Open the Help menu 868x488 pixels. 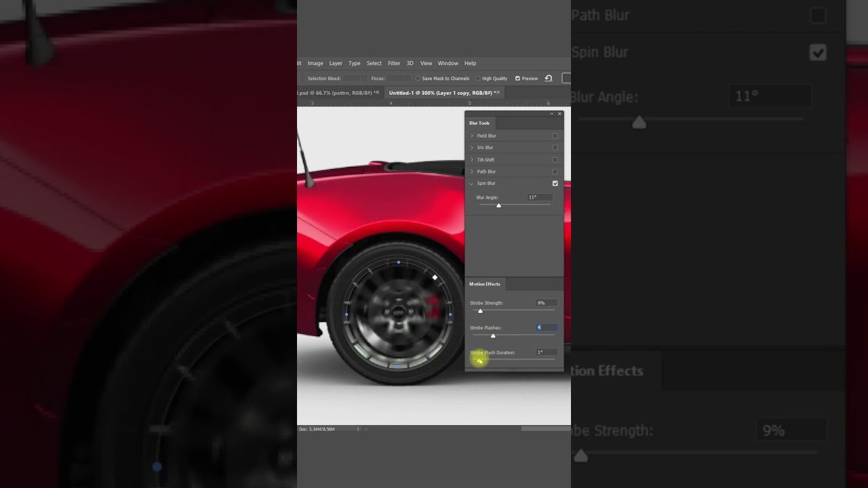470,63
